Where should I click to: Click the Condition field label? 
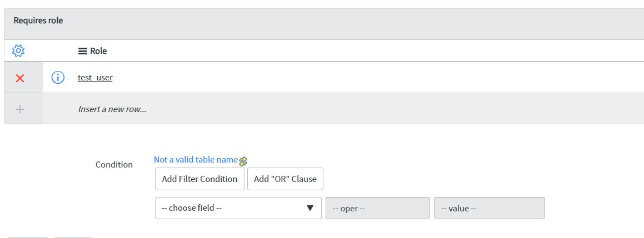pyautogui.click(x=114, y=165)
